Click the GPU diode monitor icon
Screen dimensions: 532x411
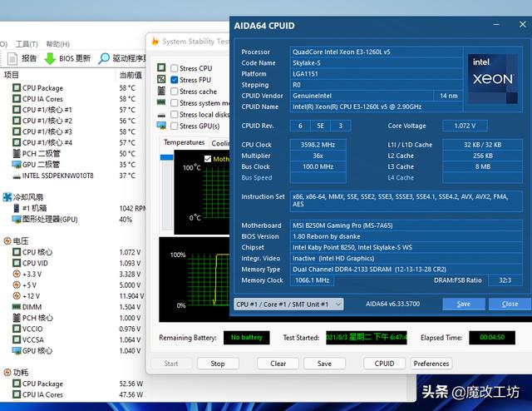[17, 165]
